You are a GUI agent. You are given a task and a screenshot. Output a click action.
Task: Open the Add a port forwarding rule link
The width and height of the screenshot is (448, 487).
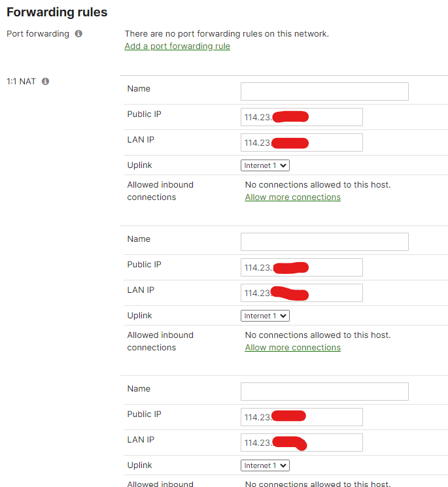177,46
